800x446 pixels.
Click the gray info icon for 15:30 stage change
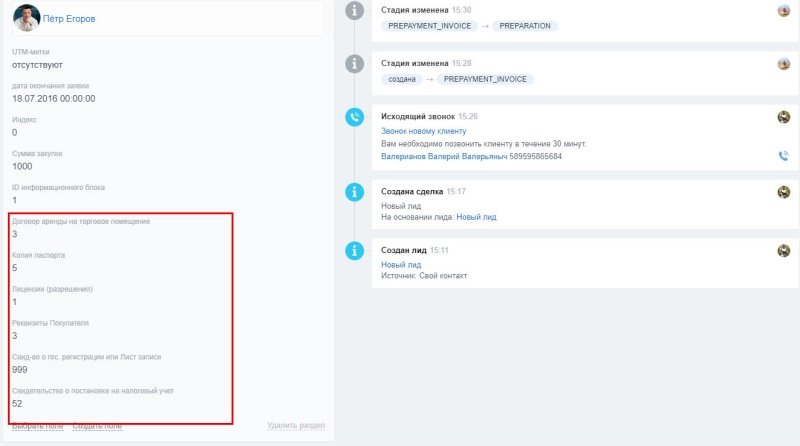tap(353, 10)
